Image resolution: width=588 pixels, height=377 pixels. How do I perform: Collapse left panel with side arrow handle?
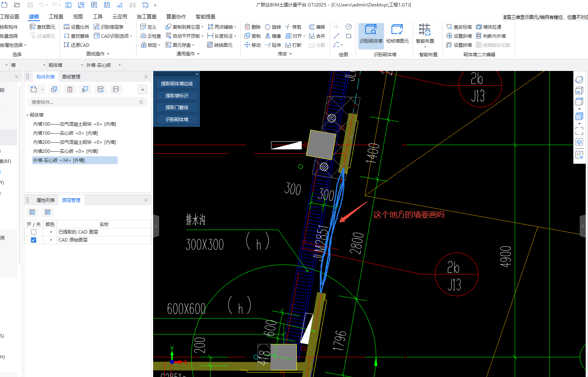click(x=156, y=226)
